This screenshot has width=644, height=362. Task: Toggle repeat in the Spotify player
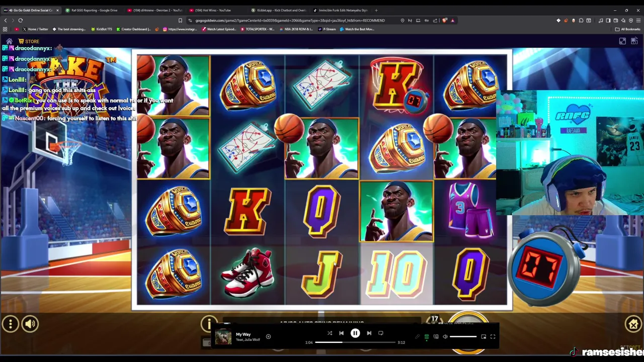pyautogui.click(x=381, y=333)
